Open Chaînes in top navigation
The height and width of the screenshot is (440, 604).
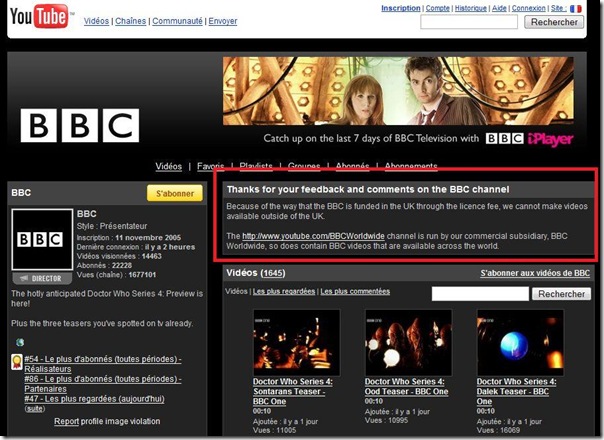pos(131,21)
